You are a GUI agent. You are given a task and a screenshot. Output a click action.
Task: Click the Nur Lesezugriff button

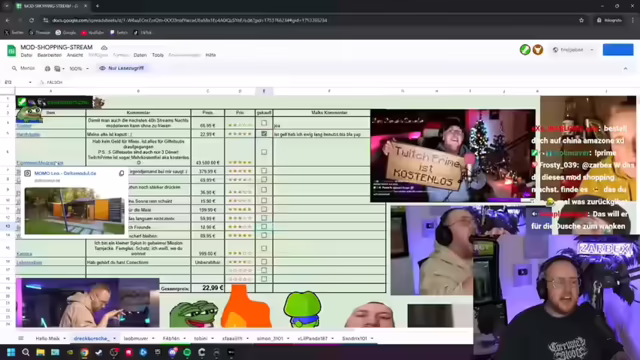(122, 68)
